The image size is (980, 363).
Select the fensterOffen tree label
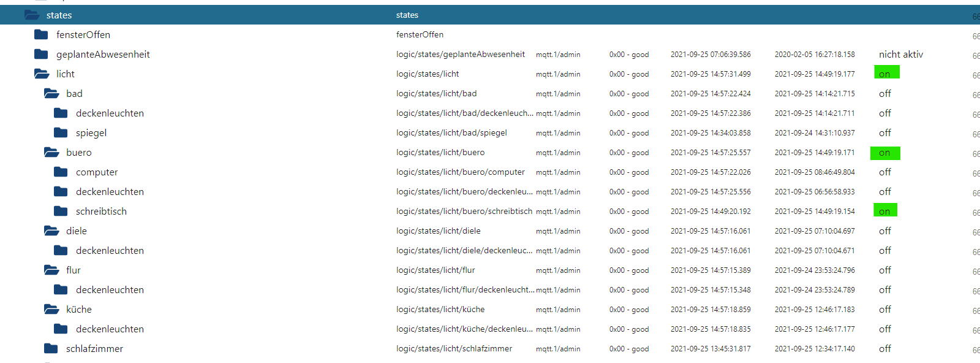tap(83, 35)
